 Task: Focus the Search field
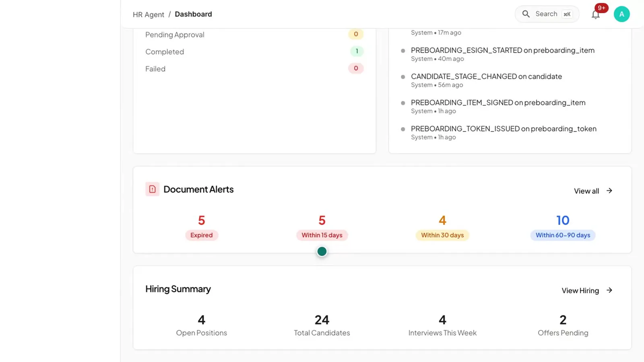[x=547, y=14]
